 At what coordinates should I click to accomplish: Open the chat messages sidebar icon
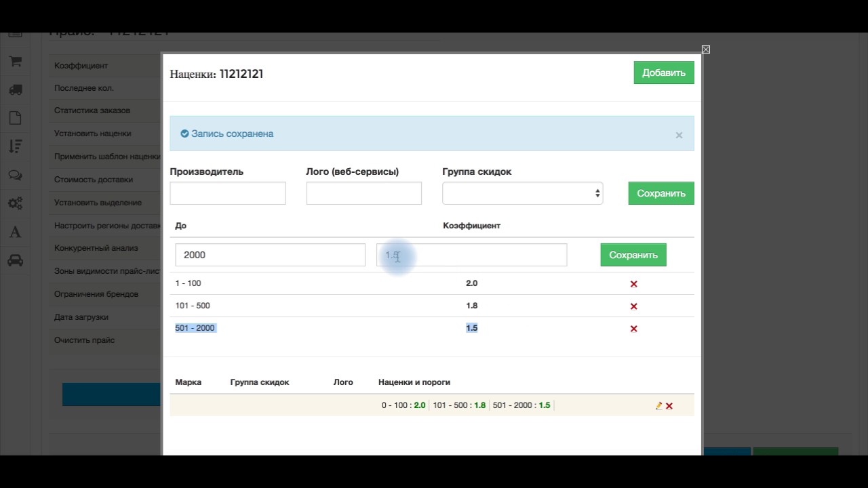pos(15,175)
